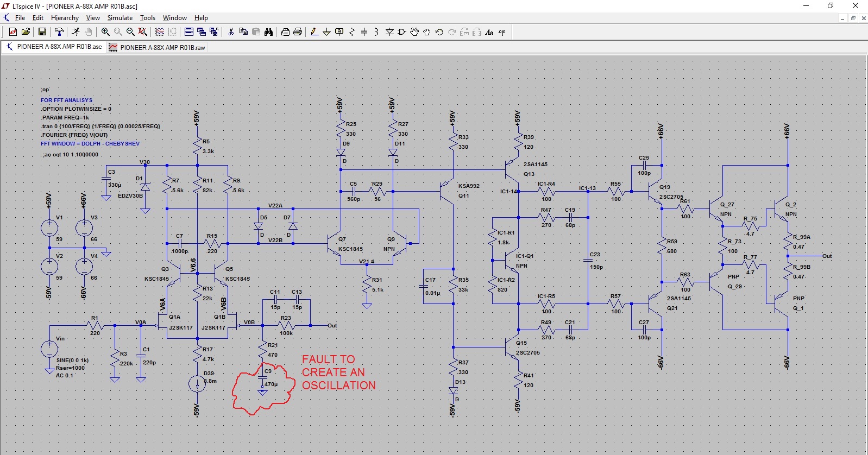868x455 pixels.
Task: Select resistor R23 100k
Action: coord(286,325)
